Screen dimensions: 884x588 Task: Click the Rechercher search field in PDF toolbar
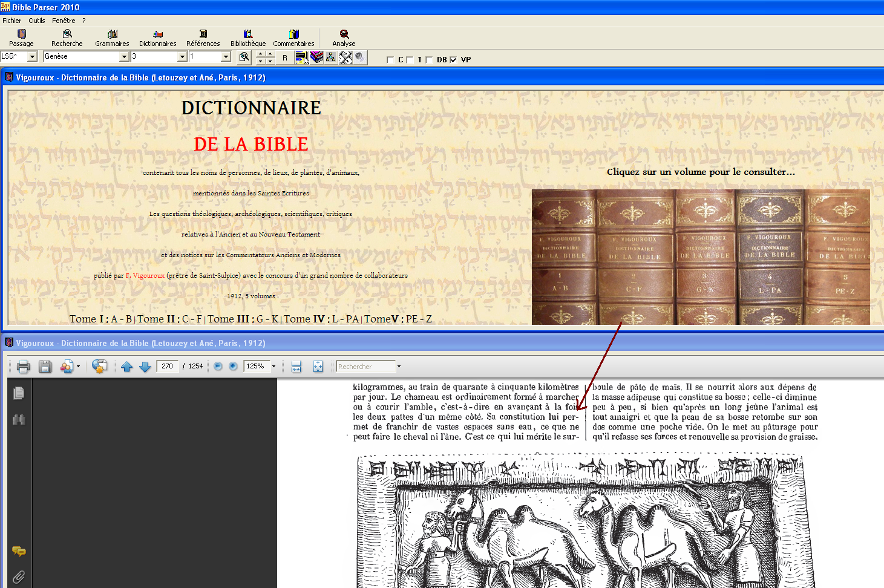point(365,366)
